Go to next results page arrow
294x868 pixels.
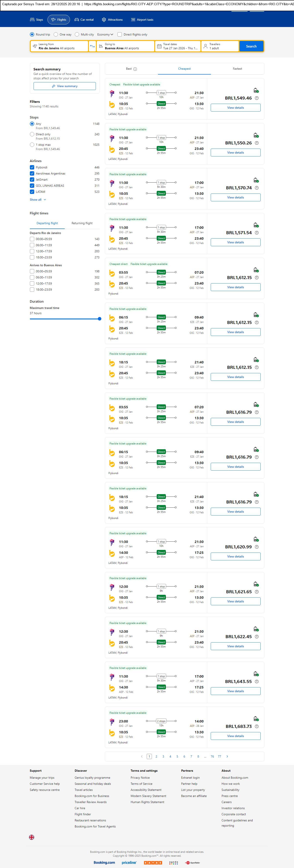[x=227, y=756]
